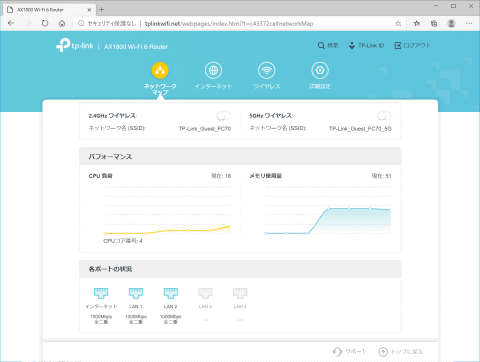Click SSID text TP-Link_Guest_FC70
The height and width of the screenshot is (362, 480).
pos(205,129)
